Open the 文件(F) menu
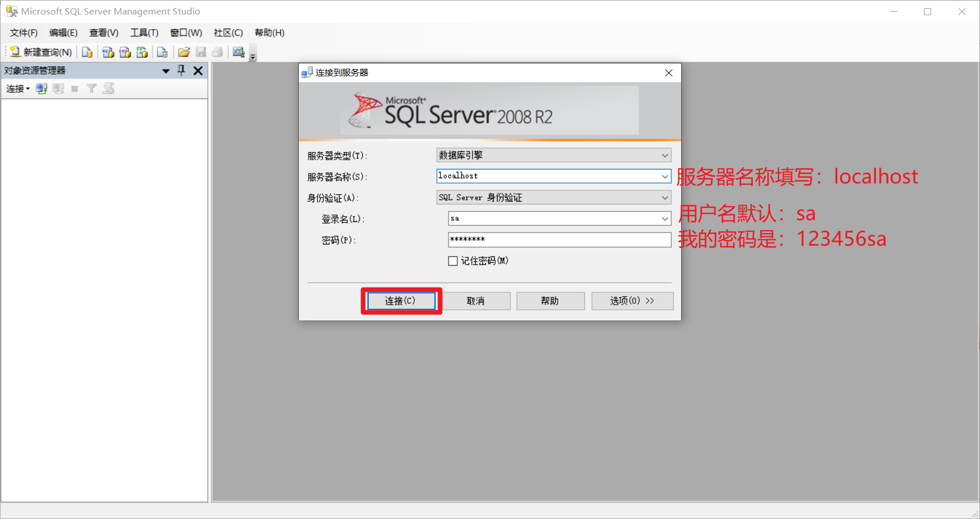The image size is (980, 519). pyautogui.click(x=23, y=33)
